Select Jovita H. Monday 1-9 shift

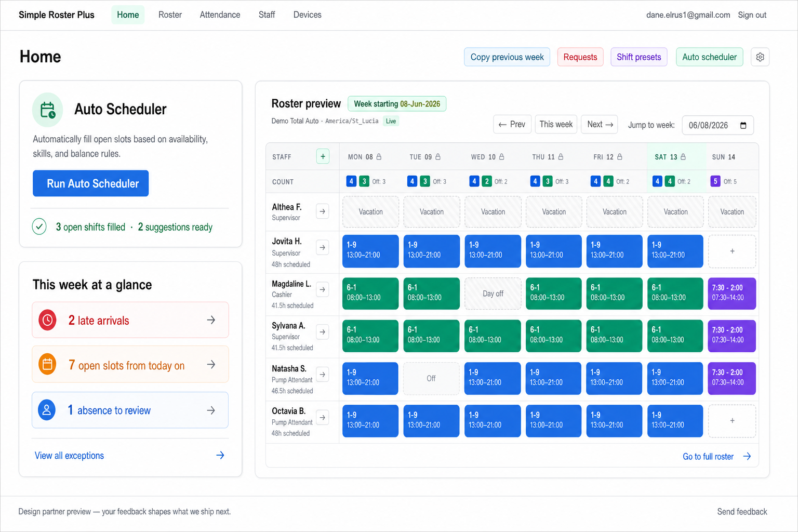click(370, 251)
